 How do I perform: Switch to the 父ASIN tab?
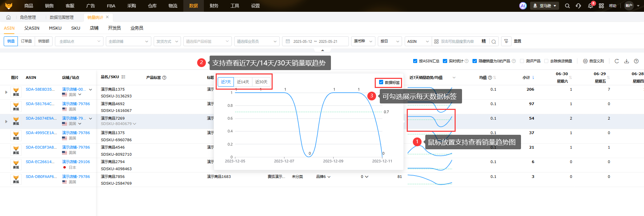32,28
